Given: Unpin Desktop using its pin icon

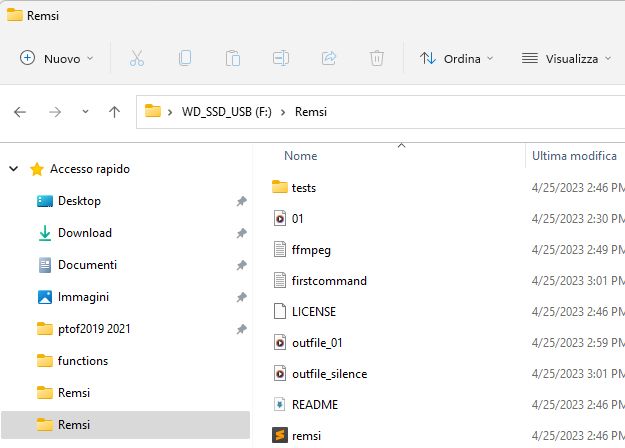Looking at the screenshot, I should click(x=242, y=201).
